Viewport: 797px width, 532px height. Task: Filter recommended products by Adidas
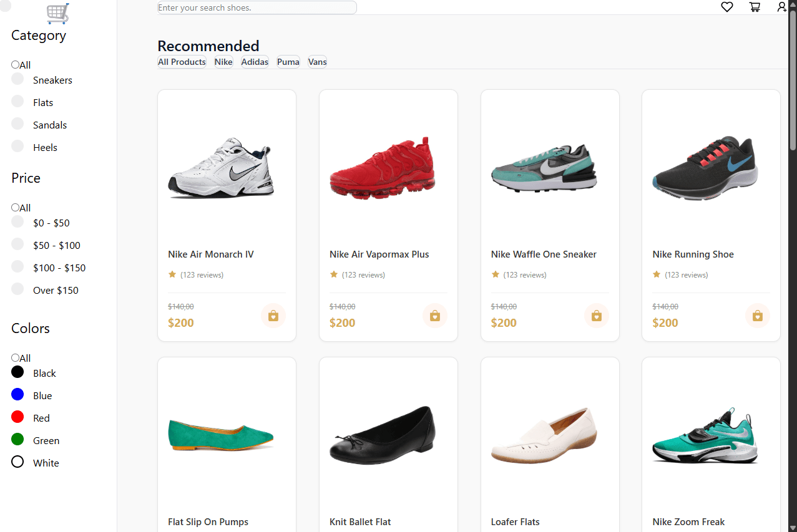tap(255, 62)
